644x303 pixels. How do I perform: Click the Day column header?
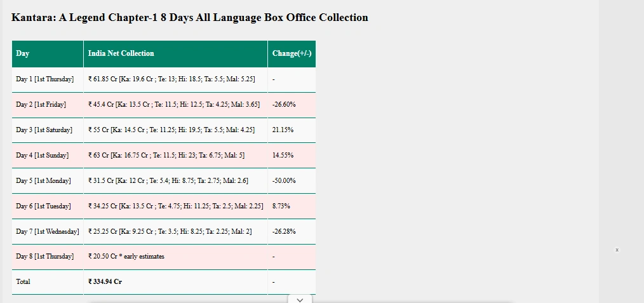[23, 53]
